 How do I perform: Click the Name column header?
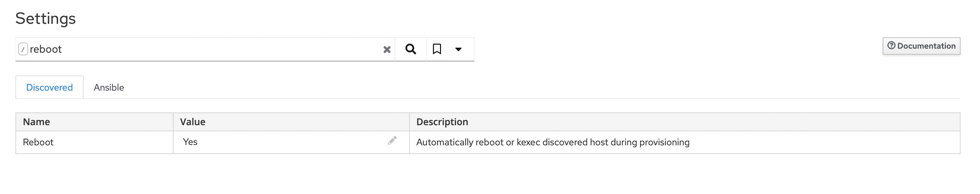point(37,122)
